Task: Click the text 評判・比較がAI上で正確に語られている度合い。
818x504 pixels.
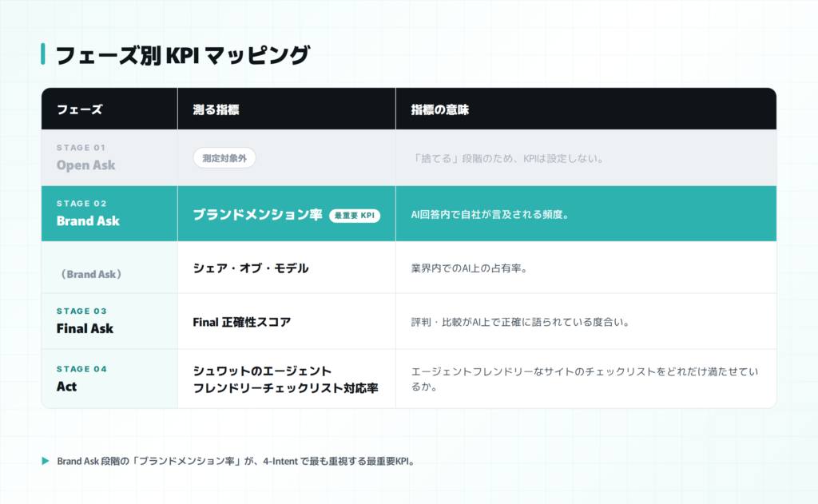Action: click(x=521, y=323)
